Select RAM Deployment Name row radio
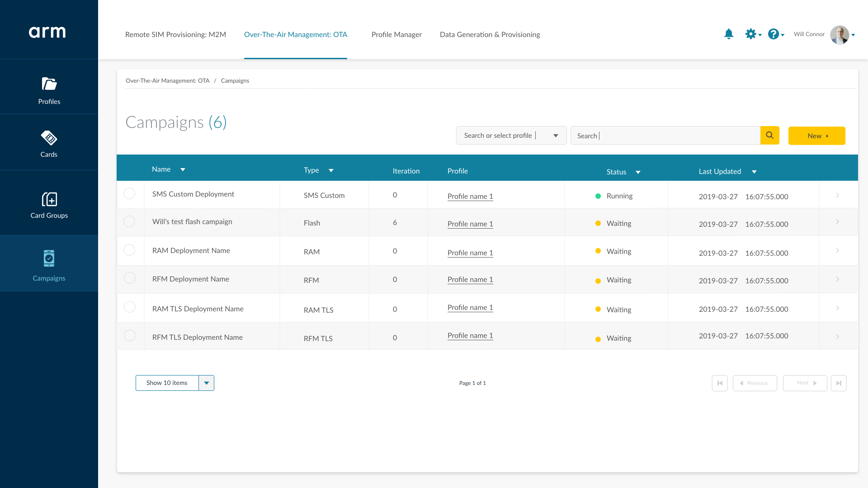 tap(129, 250)
